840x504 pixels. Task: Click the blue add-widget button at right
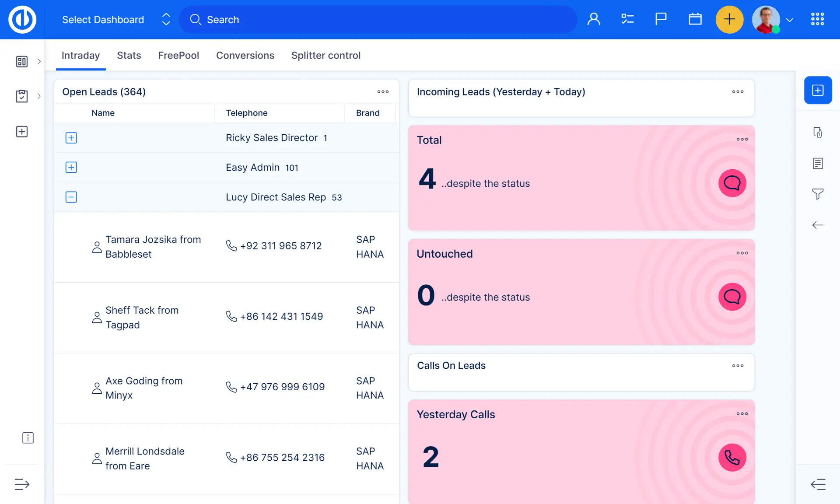pos(817,90)
